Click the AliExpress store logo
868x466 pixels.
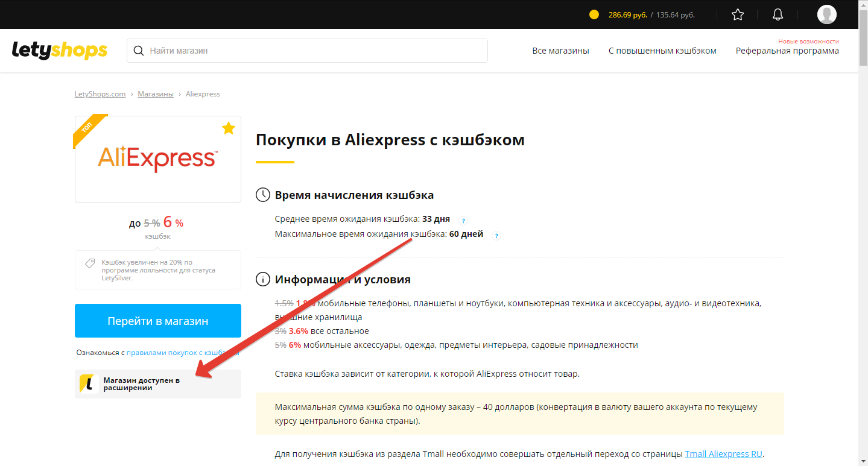[158, 159]
